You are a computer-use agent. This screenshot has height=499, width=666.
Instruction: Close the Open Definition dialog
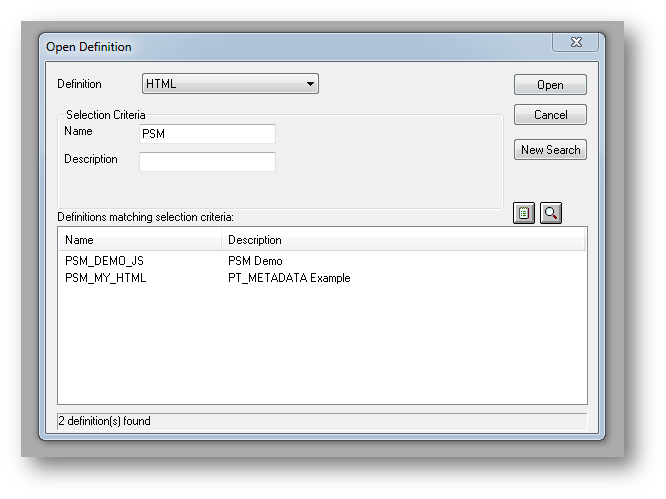576,43
